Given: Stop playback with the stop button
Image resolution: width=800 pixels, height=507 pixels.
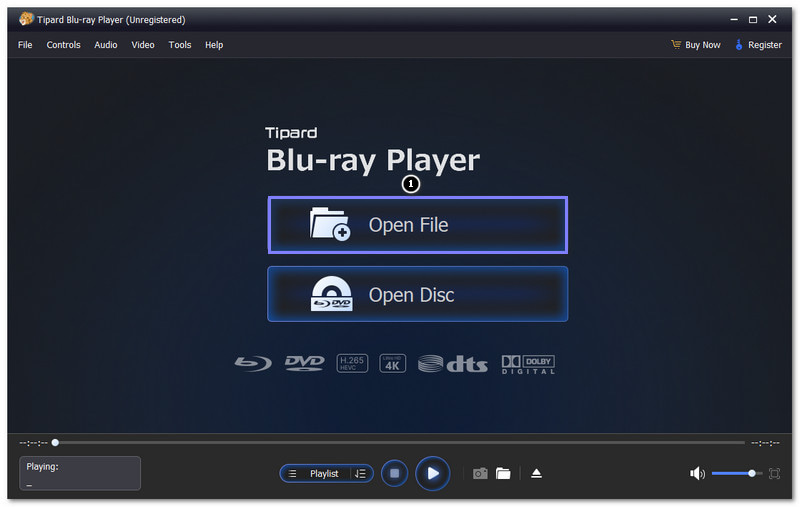Looking at the screenshot, I should (394, 474).
